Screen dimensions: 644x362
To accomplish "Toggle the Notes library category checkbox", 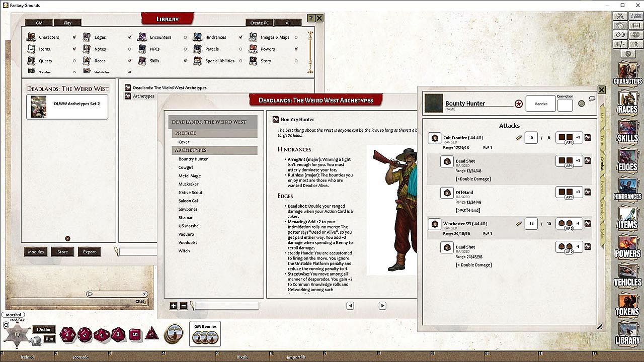I will coord(130,49).
